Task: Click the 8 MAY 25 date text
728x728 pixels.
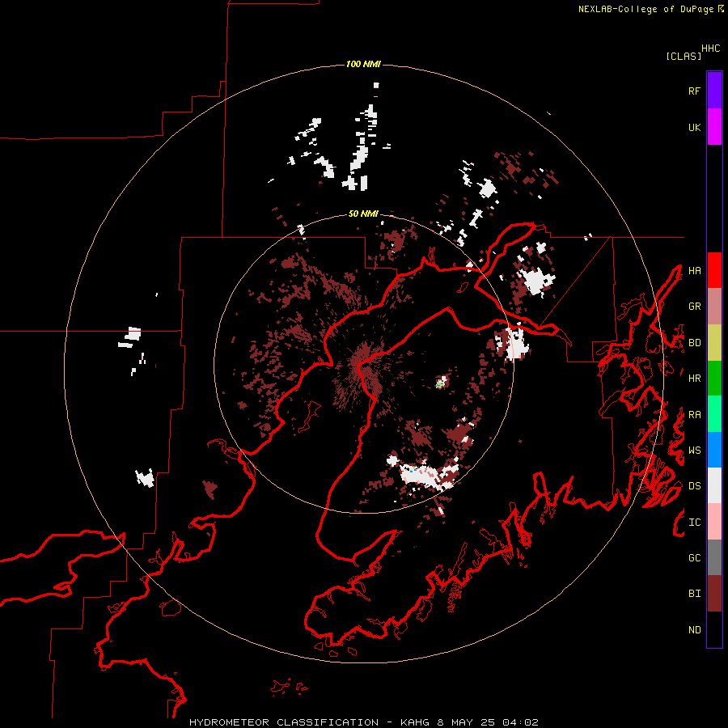Action: point(468,722)
